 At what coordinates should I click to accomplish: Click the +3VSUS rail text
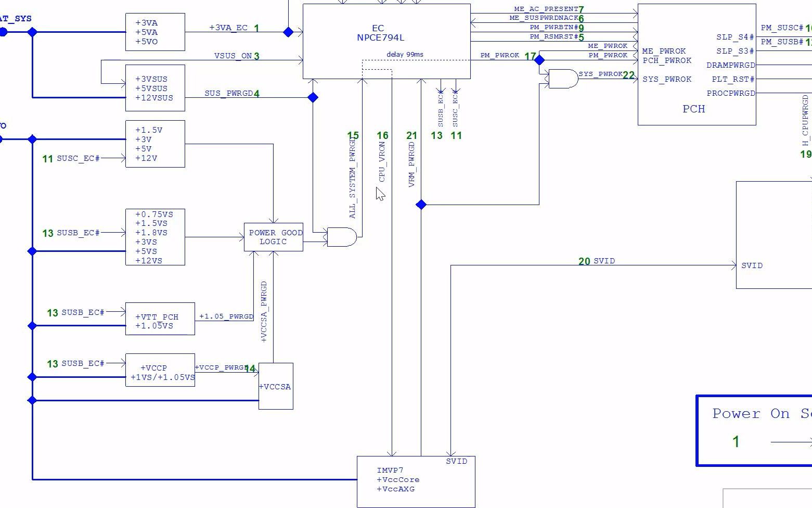coord(151,79)
